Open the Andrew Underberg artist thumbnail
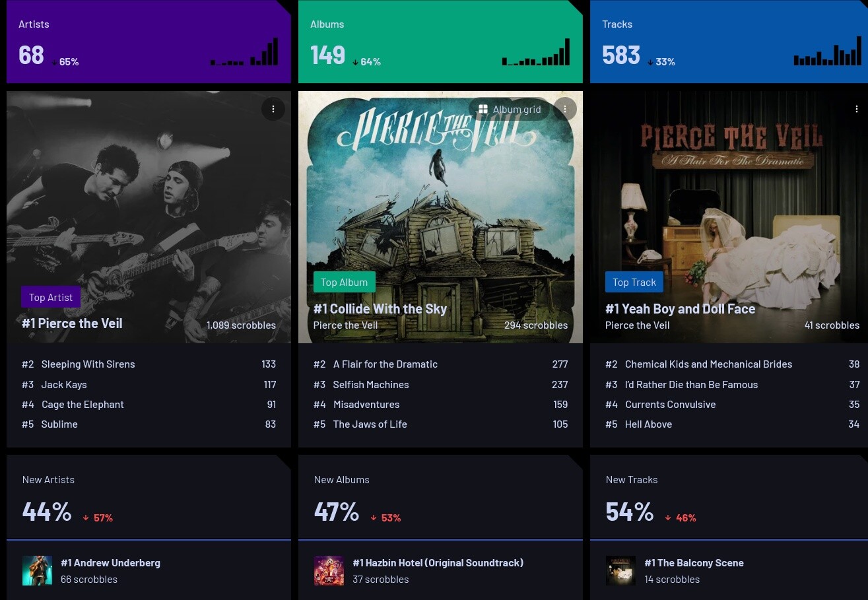Viewport: 868px width, 600px height. 37,570
